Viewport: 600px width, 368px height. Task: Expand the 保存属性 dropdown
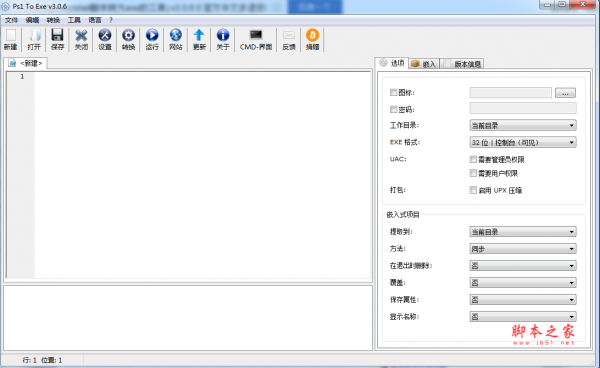(x=523, y=300)
